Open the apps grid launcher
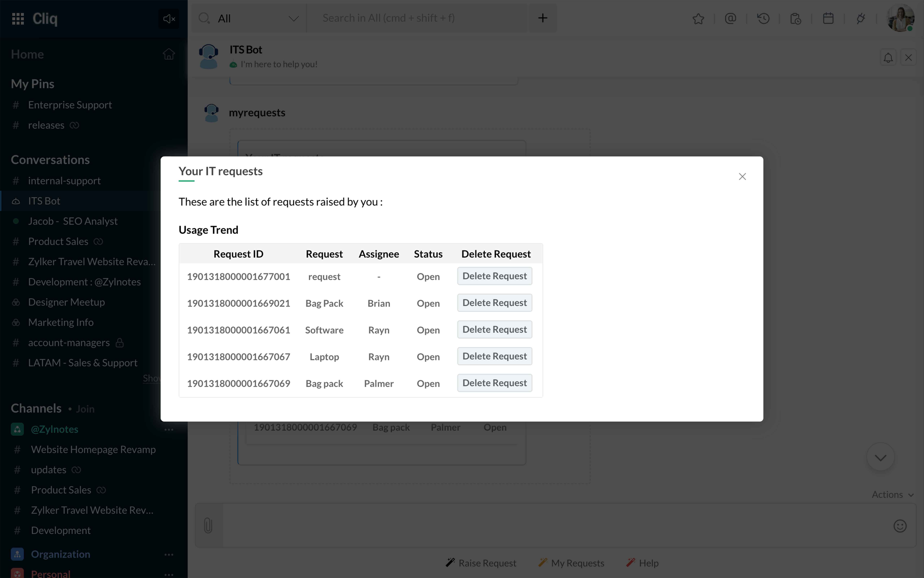Screen dimensions: 924x578 pos(18,18)
